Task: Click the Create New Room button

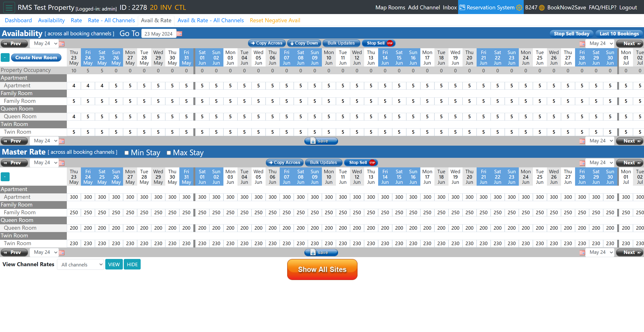Action: [36, 58]
